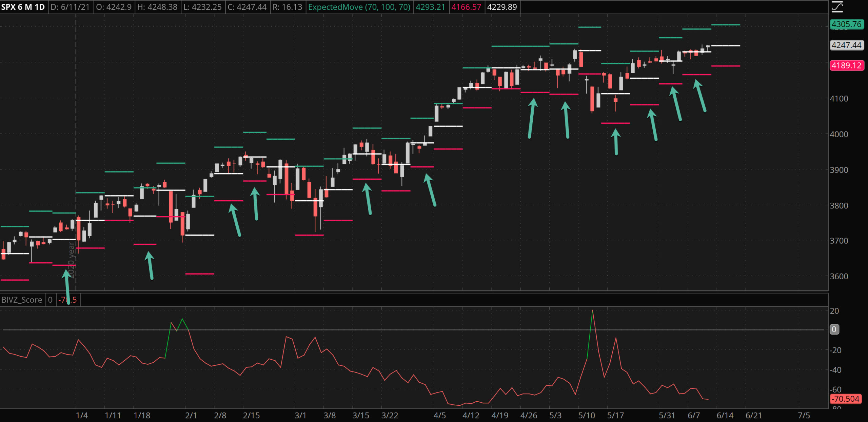Viewport: 868px width, 422px height.
Task: Click the red -70.504 indicator value bubble
Action: point(846,399)
